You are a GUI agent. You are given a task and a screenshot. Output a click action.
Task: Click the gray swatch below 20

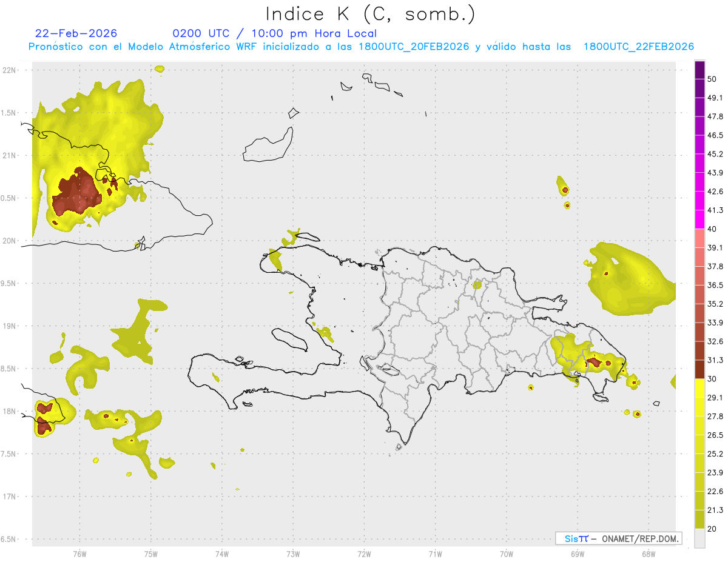point(699,538)
